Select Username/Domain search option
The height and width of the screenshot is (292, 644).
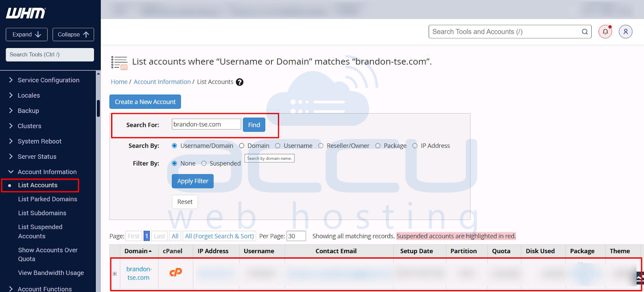click(174, 146)
